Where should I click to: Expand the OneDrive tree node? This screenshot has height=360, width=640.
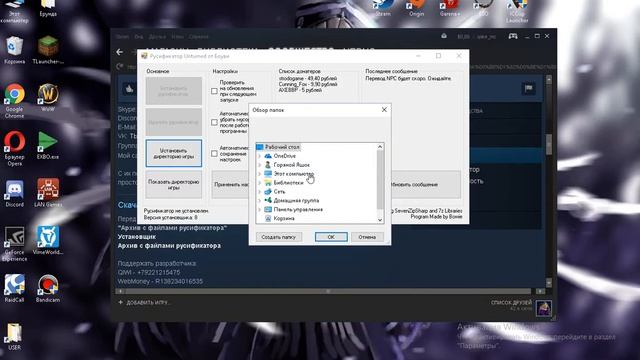[260, 156]
